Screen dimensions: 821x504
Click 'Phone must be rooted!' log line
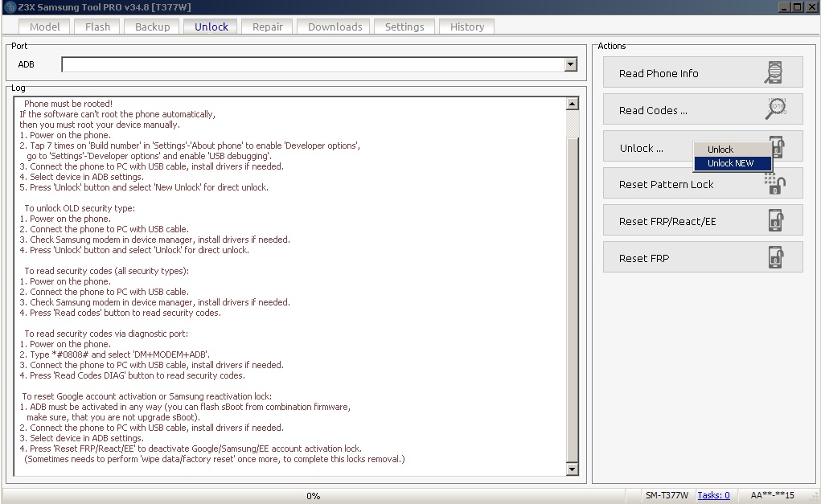(x=68, y=104)
